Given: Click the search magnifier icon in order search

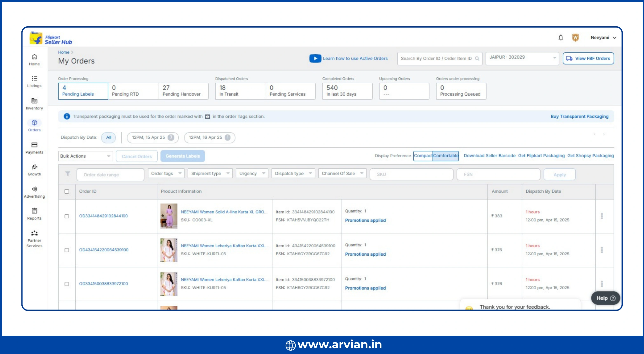Looking at the screenshot, I should point(477,58).
